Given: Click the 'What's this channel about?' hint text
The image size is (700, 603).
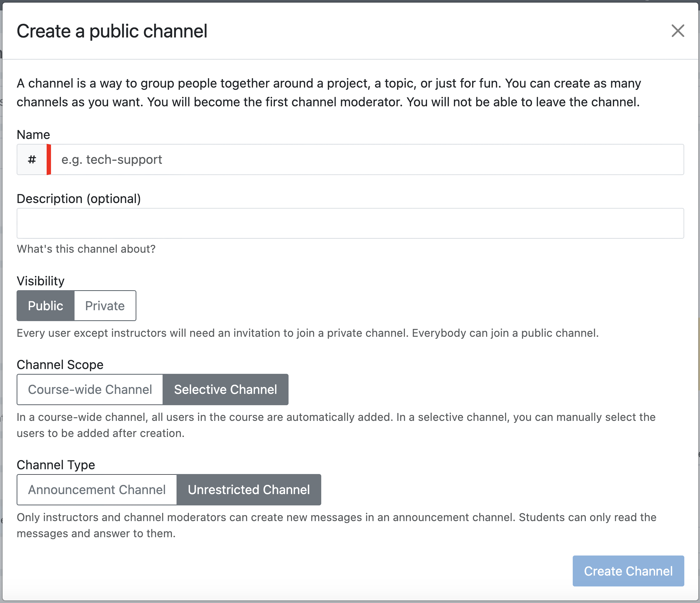Looking at the screenshot, I should coord(86,249).
